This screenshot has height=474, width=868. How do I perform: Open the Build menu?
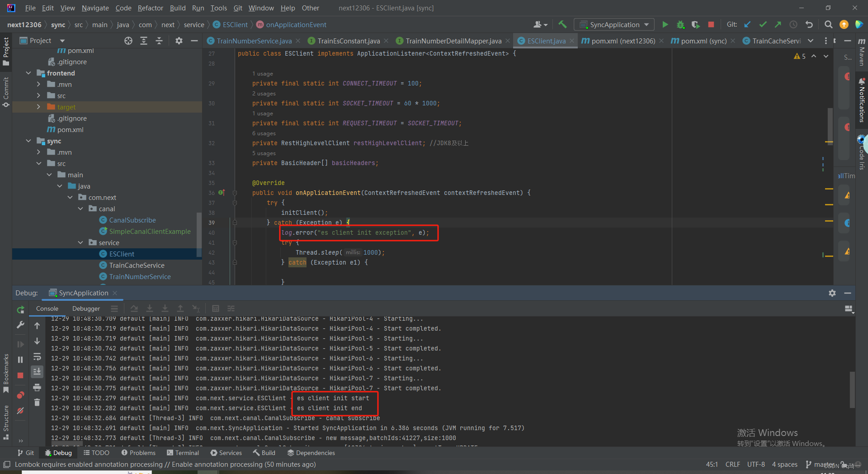point(178,8)
